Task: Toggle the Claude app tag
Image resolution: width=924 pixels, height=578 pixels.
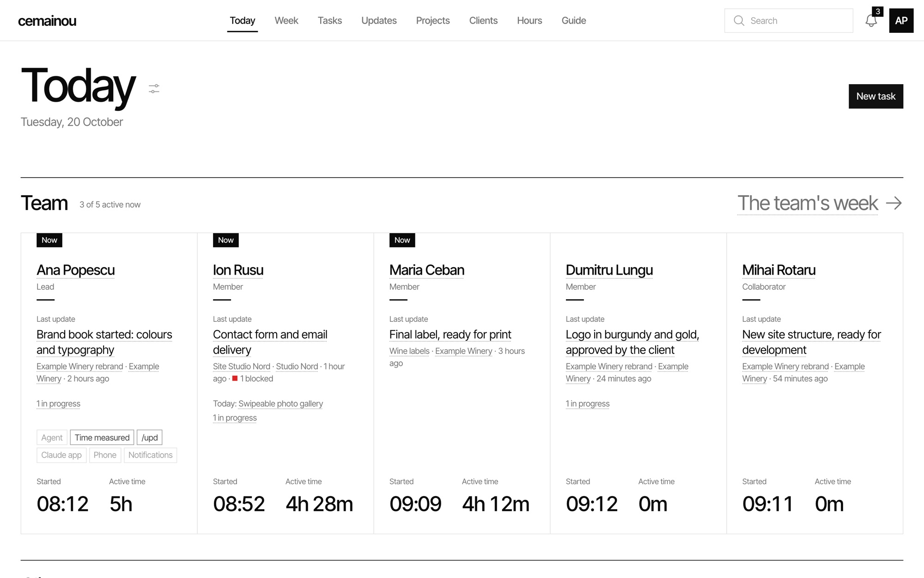Action: coord(61,455)
